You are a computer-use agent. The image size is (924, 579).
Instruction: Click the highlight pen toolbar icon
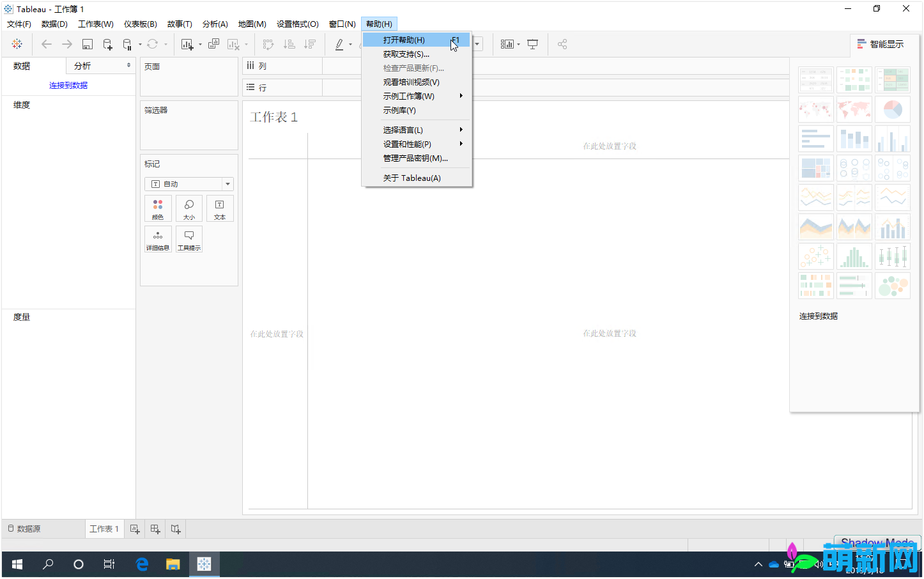(339, 44)
